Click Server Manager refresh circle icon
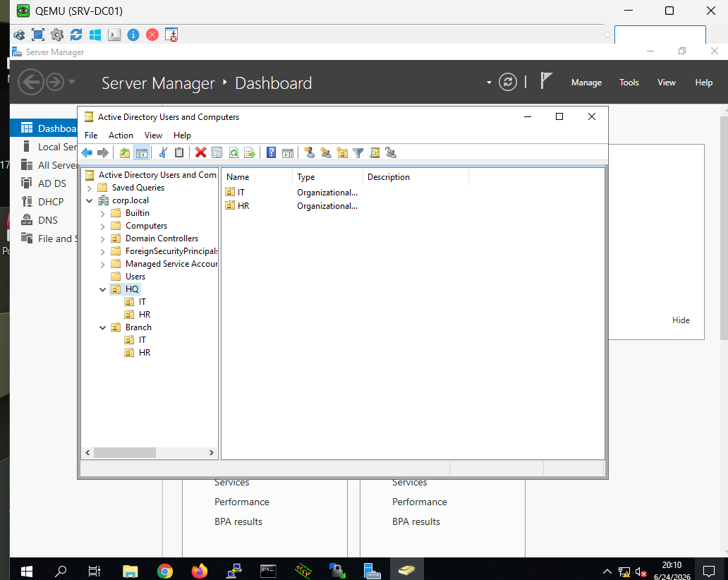This screenshot has height=580, width=728. coord(507,82)
